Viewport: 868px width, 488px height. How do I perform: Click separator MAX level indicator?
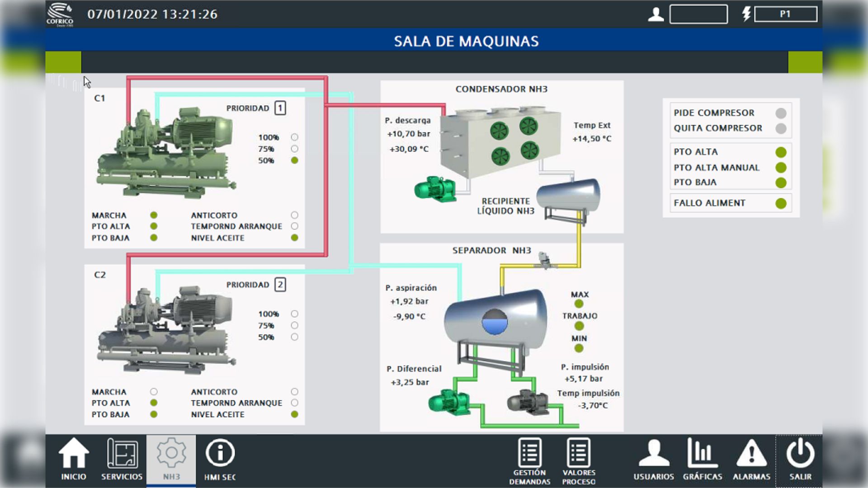pyautogui.click(x=579, y=304)
